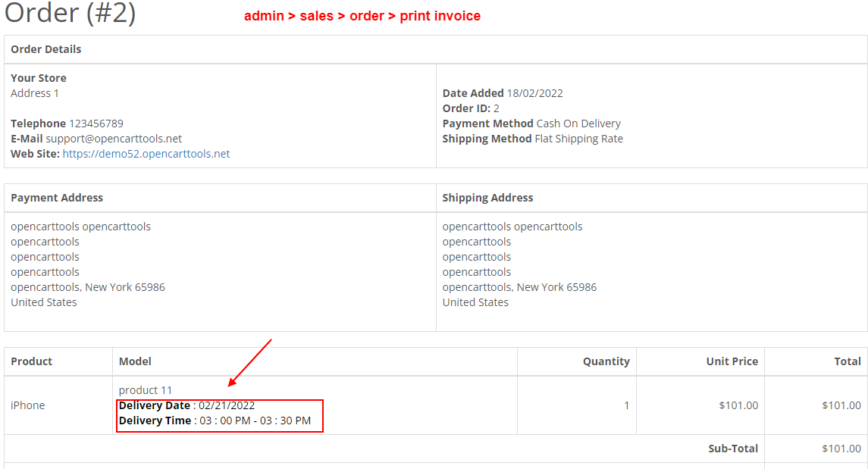Select United States in Shipping Address
868x469 pixels.
(x=476, y=302)
